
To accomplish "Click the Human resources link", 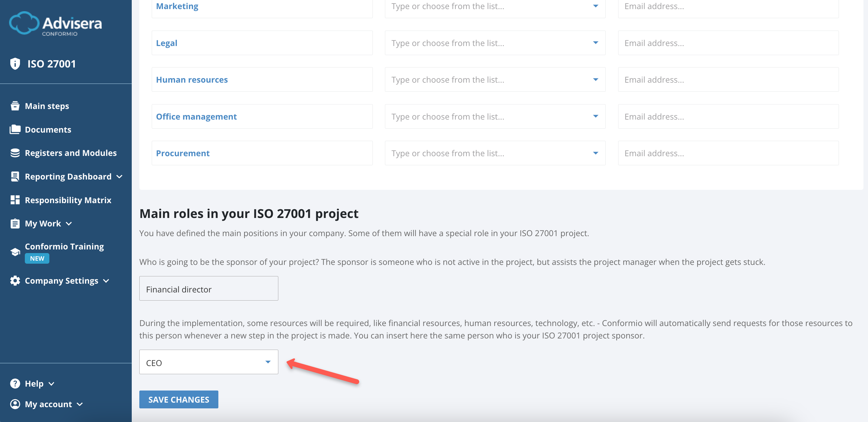I will tap(192, 80).
